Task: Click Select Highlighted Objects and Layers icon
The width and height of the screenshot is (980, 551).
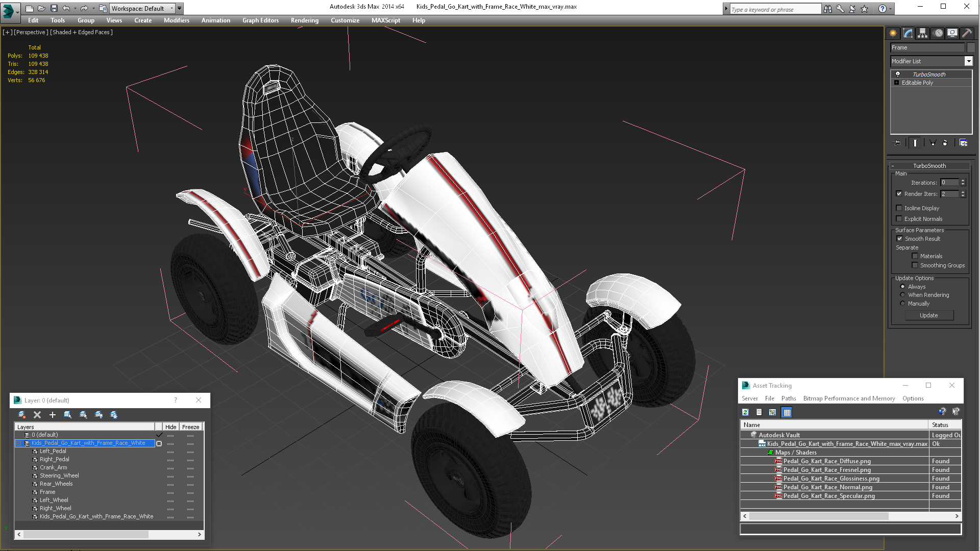Action: coord(67,415)
